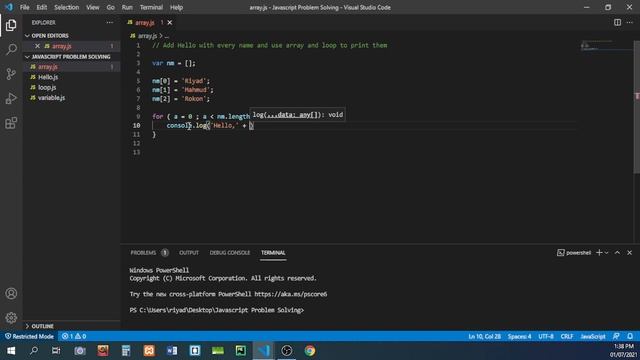The height and width of the screenshot is (360, 640).
Task: Add a new terminal with plus icon
Action: tap(599, 253)
